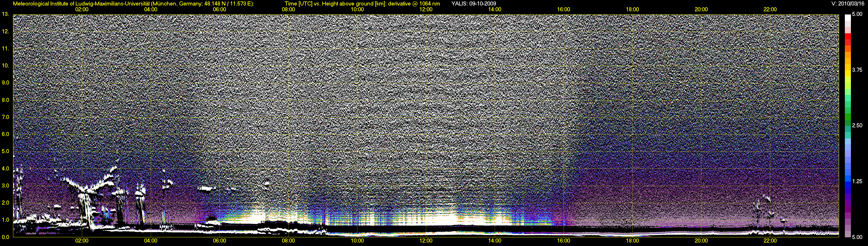Viewport: 868px width, 246px height.
Task: Click the 10. height axis label
Action: pos(5,65)
